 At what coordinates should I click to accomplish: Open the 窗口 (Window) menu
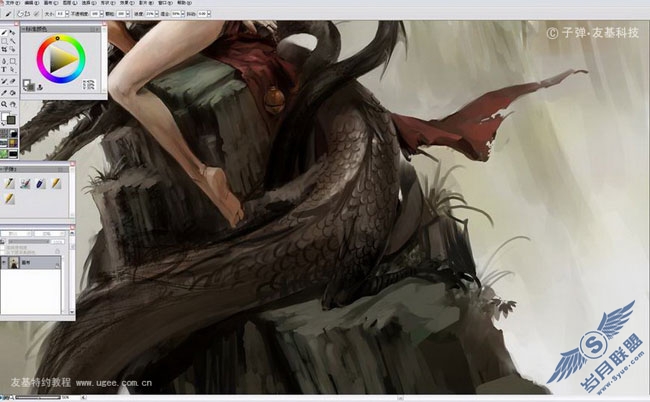(x=165, y=3)
